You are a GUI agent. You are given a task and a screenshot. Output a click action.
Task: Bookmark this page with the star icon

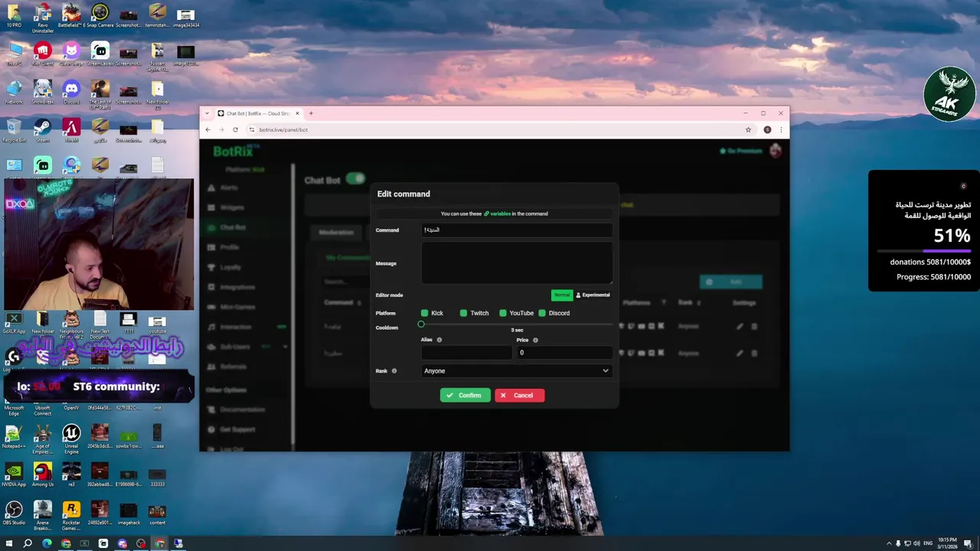(748, 129)
